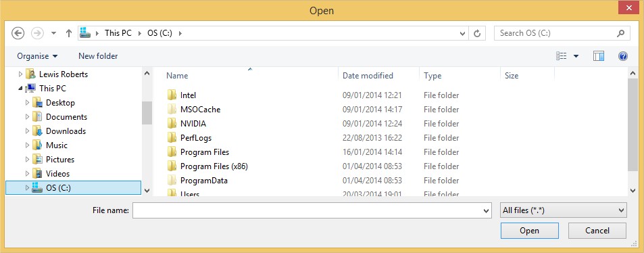
Task: Click date 22/08/2013 16:22 cell
Action: pos(372,138)
